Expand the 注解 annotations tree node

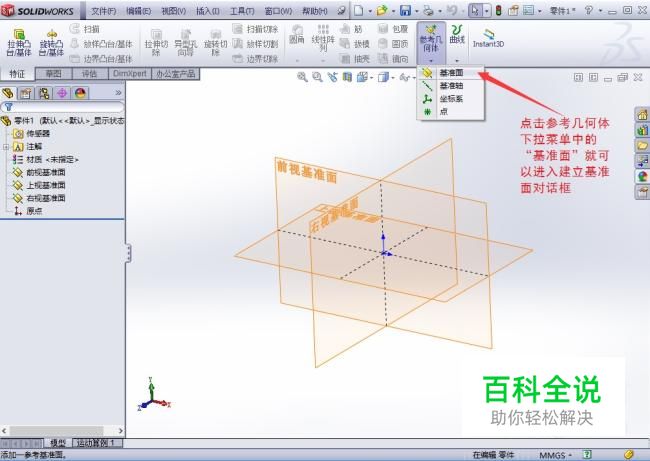click(x=6, y=147)
